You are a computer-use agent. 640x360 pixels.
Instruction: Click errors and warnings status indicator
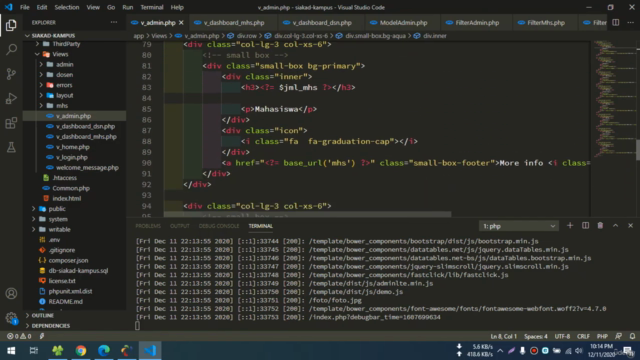(x=19, y=336)
